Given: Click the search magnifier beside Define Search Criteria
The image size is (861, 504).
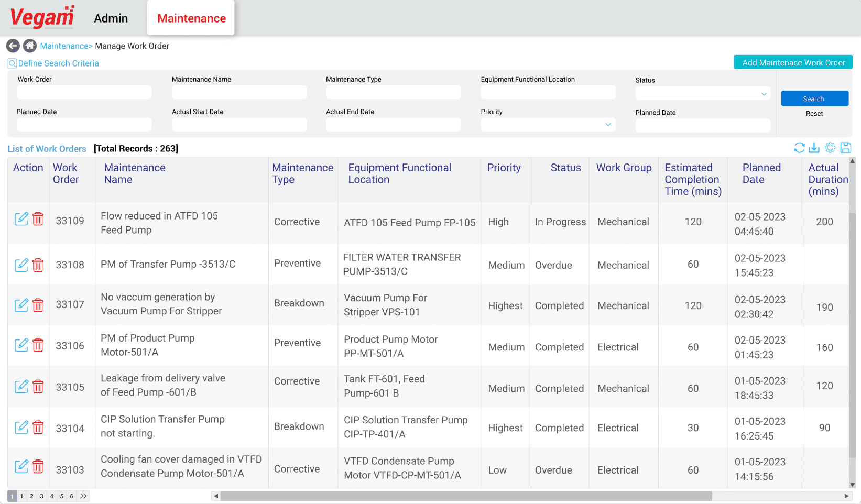Looking at the screenshot, I should point(12,63).
